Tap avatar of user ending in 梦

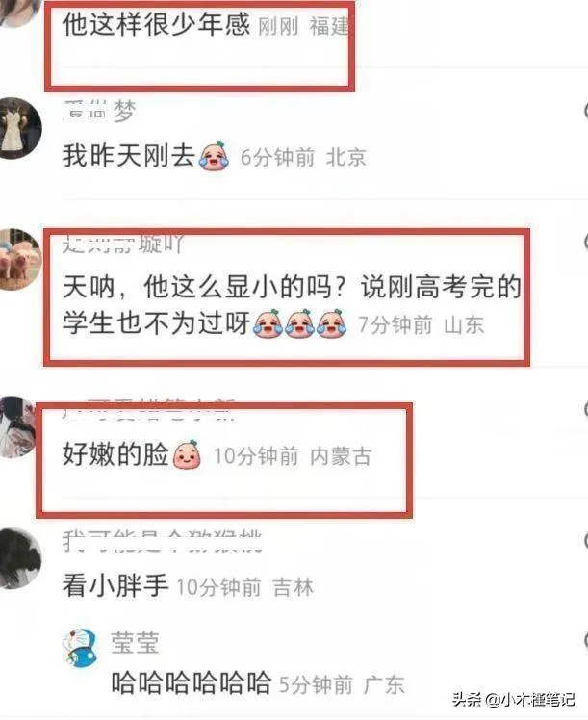(18, 128)
